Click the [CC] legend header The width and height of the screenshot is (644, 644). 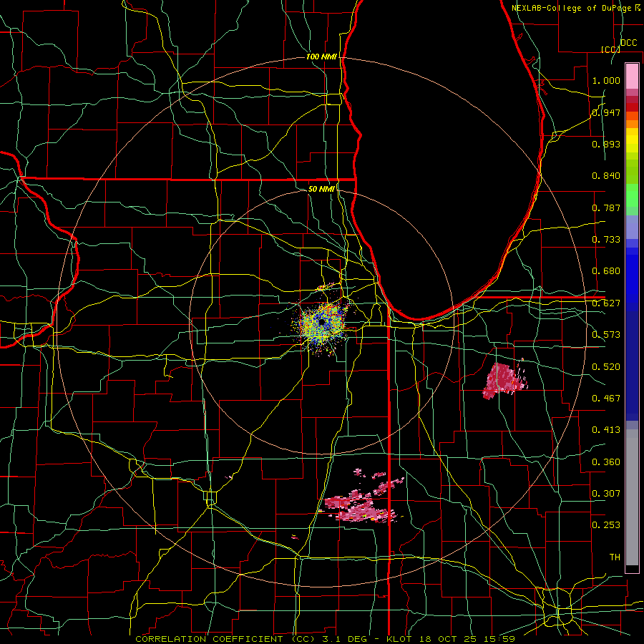[610, 49]
